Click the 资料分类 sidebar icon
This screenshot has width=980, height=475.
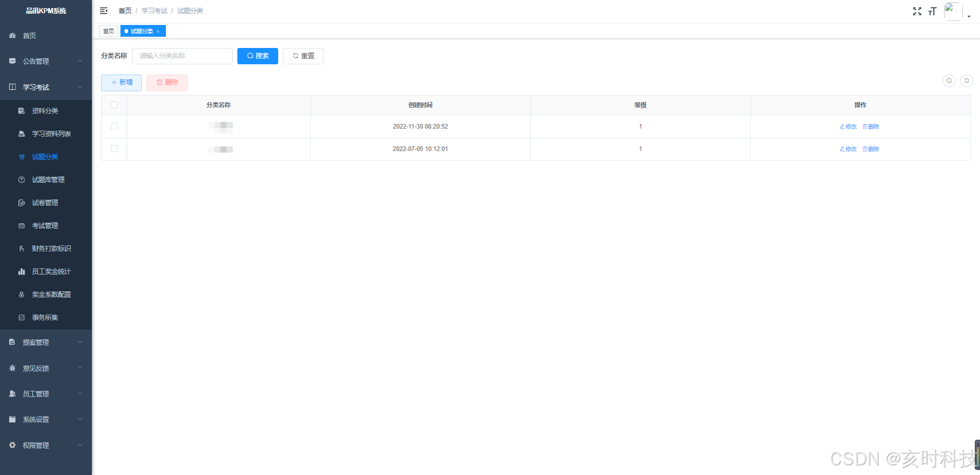[21, 111]
